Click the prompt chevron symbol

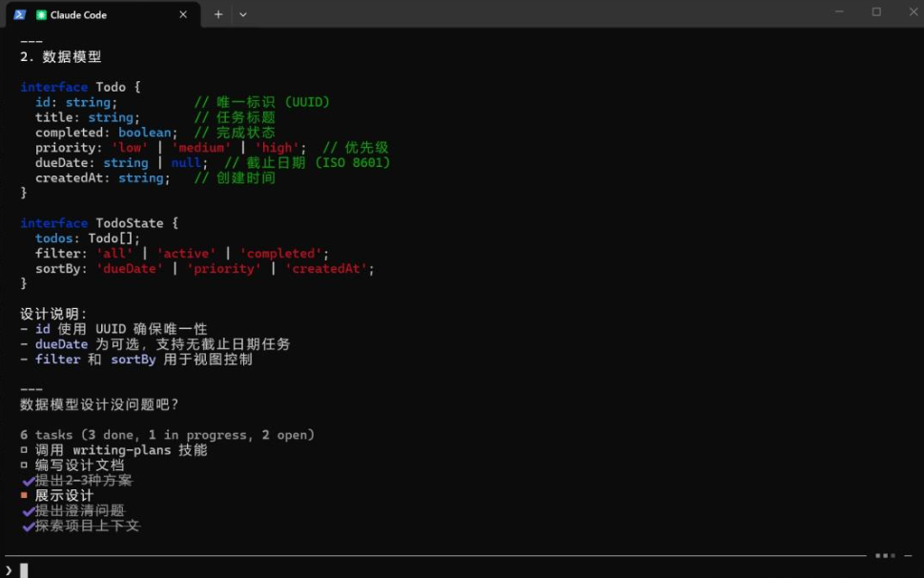[9, 570]
